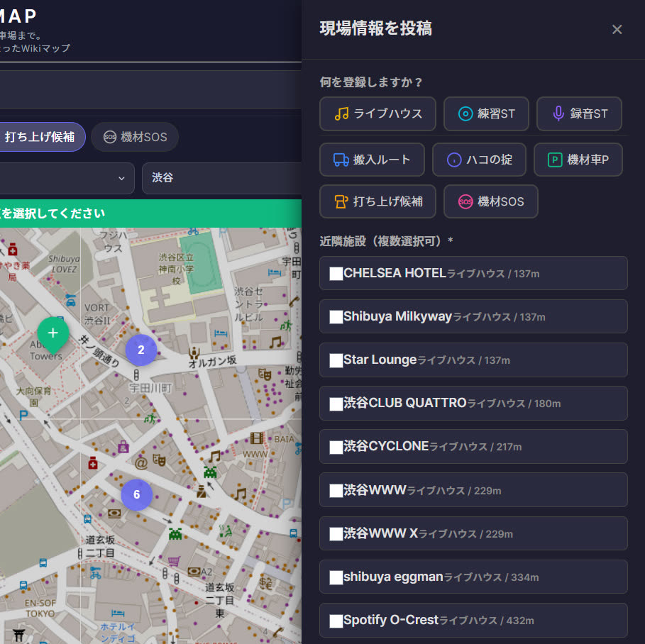
Task: Choose the ハコの掟 category button
Action: tap(479, 160)
